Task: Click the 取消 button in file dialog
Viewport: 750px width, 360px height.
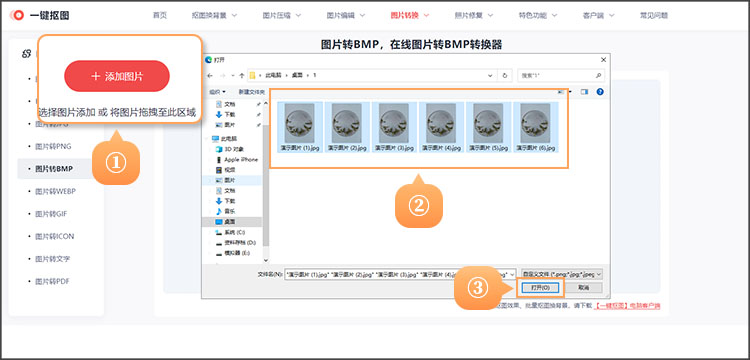Action: tap(584, 288)
